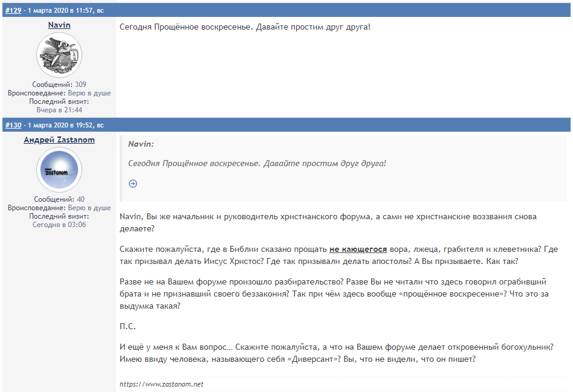The height and width of the screenshot is (392, 573).
Task: Click Navin's 'Верю в душе' value
Action: point(89,93)
